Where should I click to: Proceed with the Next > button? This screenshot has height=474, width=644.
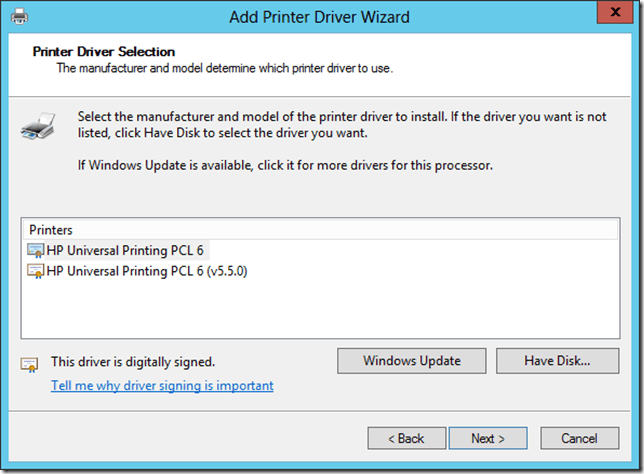[487, 438]
